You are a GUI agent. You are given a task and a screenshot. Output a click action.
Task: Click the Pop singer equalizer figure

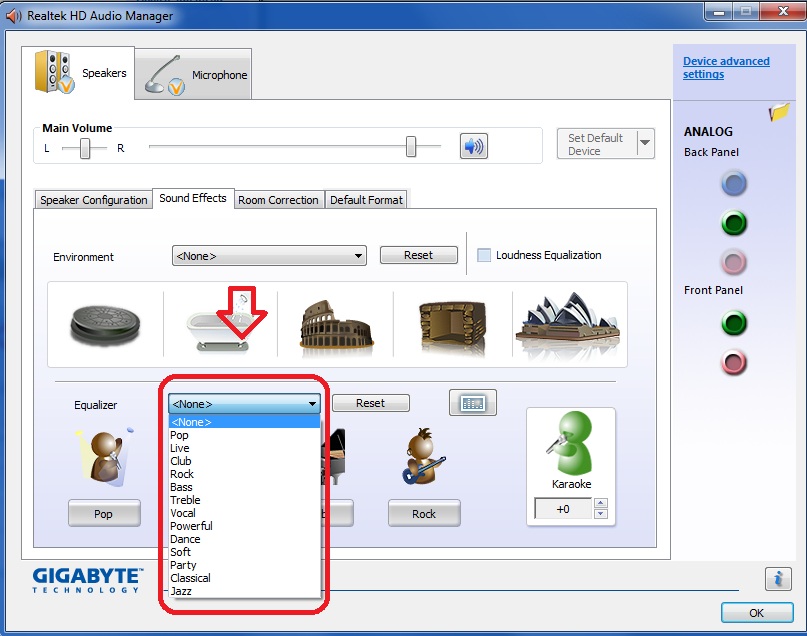pyautogui.click(x=105, y=456)
